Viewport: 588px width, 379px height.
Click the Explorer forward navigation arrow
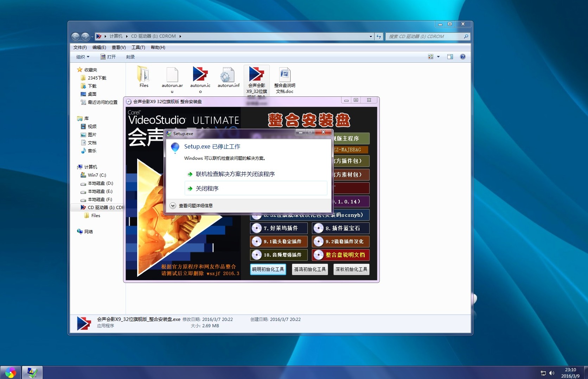tap(85, 36)
